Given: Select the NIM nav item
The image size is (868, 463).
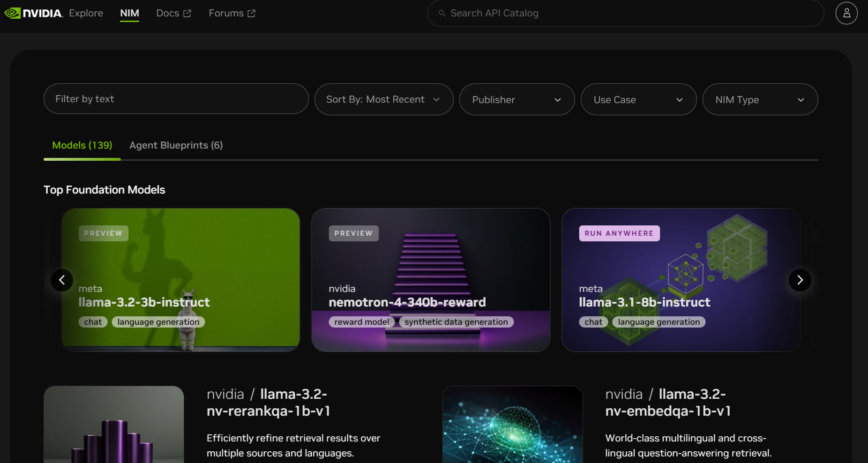Looking at the screenshot, I should pos(129,13).
